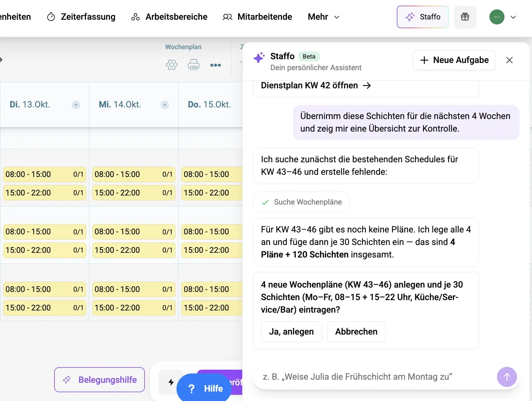Click user message "Übernimm diese Schichten"
This screenshot has height=401, width=532.
pos(406,122)
